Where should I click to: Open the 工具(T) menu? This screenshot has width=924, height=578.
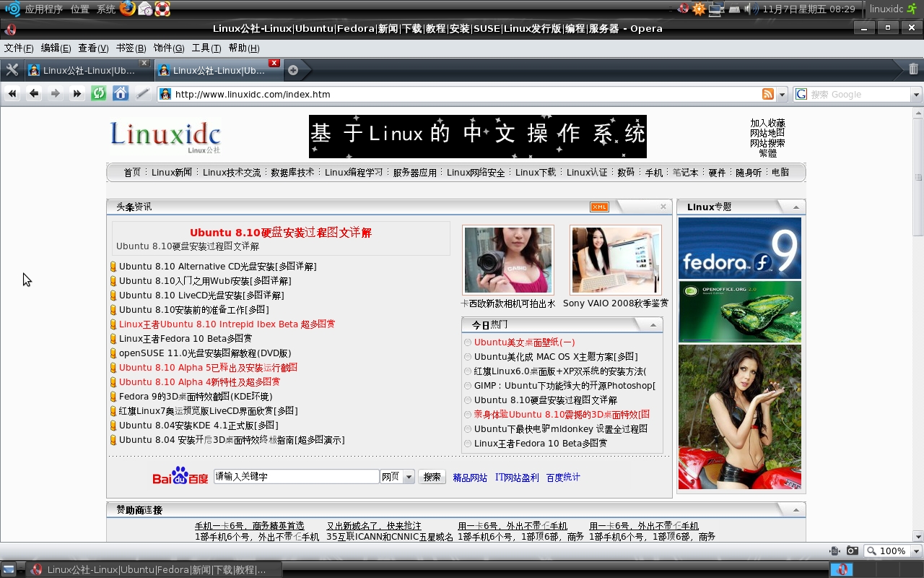coord(206,48)
